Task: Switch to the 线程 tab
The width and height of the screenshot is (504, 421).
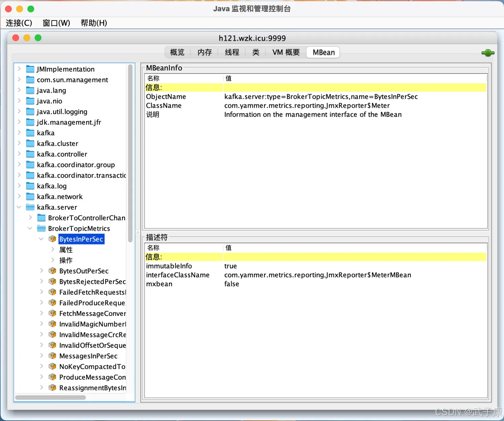Action: coord(232,52)
